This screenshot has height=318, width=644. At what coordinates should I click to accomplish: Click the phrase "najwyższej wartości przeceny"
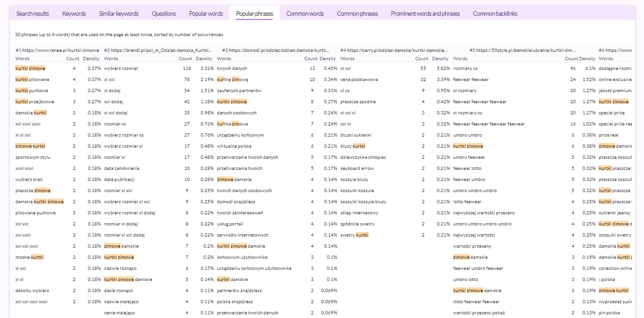tap(484, 213)
